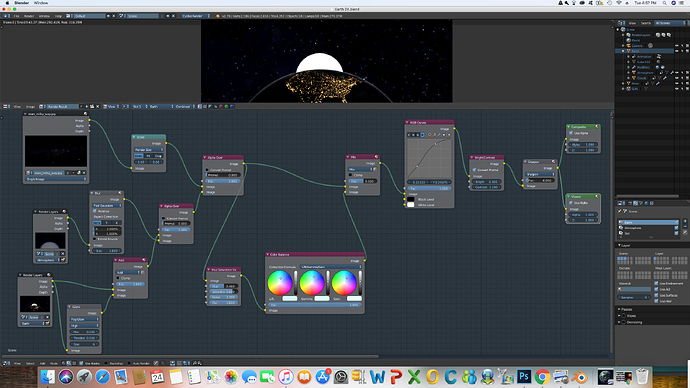The image size is (690, 388).
Task: Click the Lift color wheel in Color Balance
Action: point(280,282)
